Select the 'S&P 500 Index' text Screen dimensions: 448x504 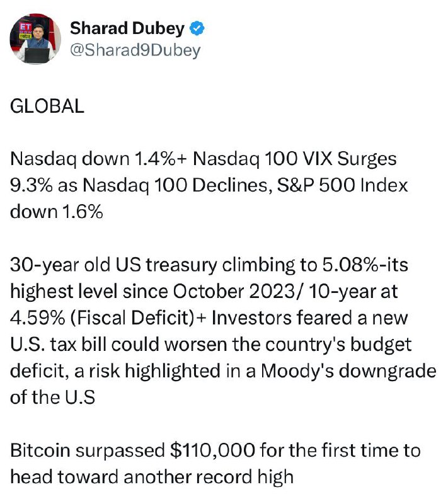343,185
